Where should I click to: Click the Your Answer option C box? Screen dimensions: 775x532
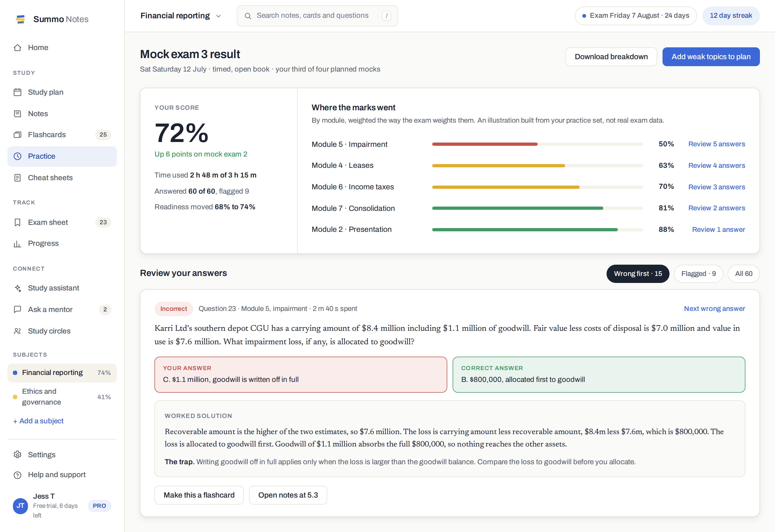pos(301,375)
